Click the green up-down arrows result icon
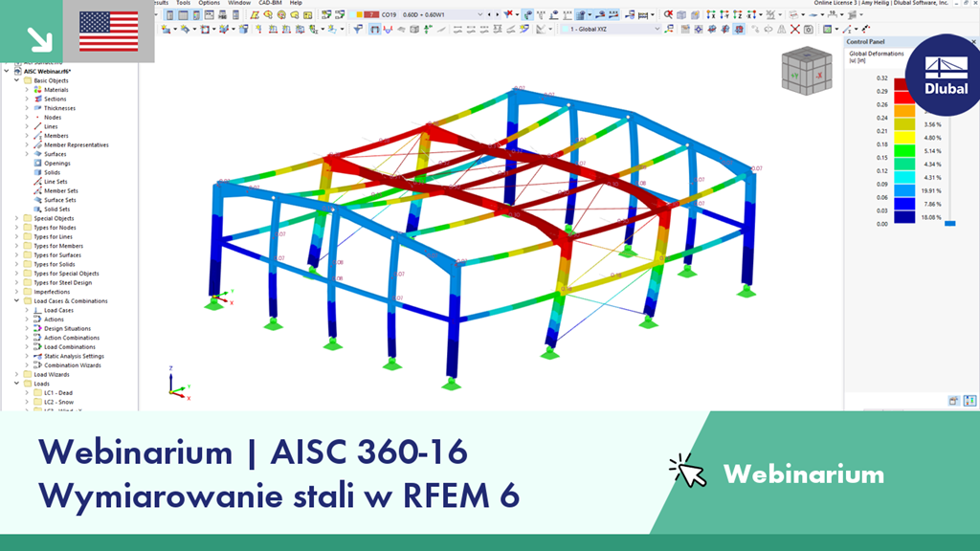The image size is (980, 551). click(428, 30)
